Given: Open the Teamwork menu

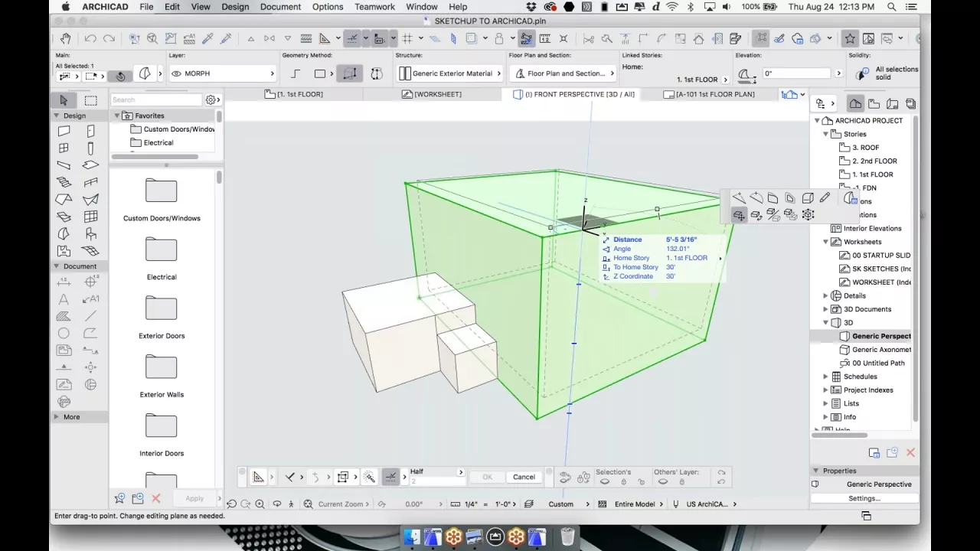Looking at the screenshot, I should click(374, 7).
